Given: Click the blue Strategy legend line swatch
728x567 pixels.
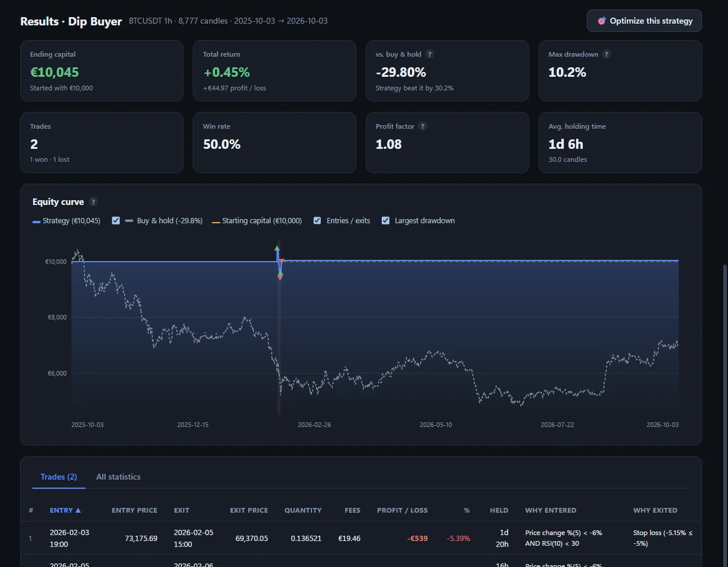Looking at the screenshot, I should 37,221.
